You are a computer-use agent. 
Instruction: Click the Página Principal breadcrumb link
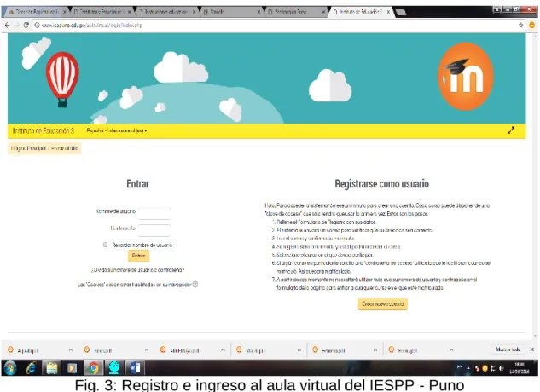[x=28, y=148]
